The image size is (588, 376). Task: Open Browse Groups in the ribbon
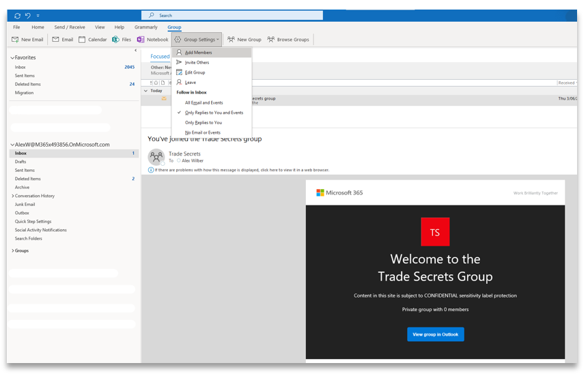[288, 40]
